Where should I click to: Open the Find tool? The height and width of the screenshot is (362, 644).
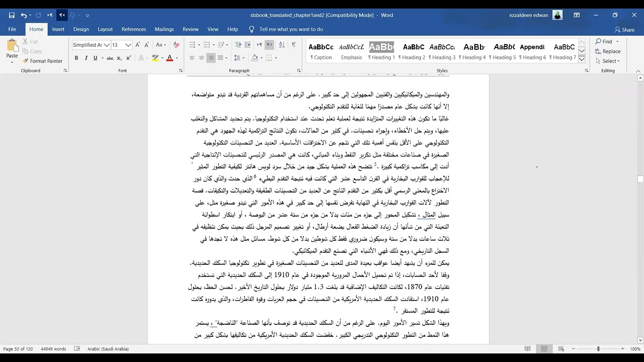click(604, 42)
